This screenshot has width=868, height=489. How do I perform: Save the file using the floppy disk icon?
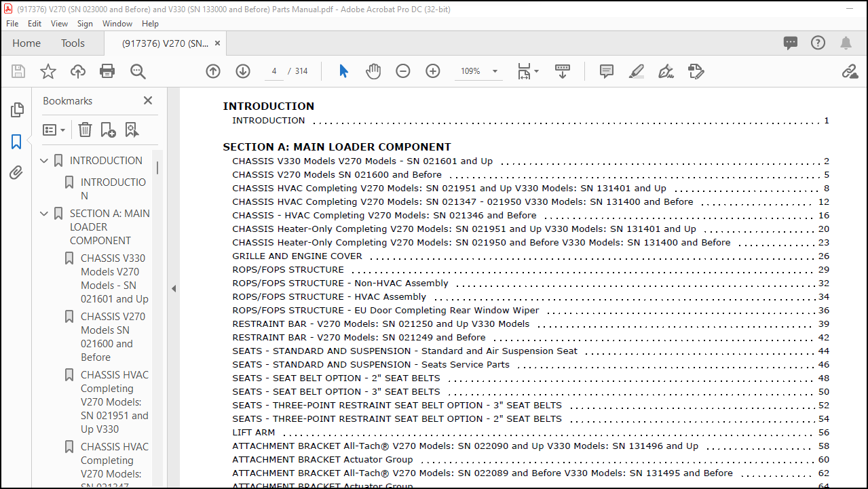[18, 71]
